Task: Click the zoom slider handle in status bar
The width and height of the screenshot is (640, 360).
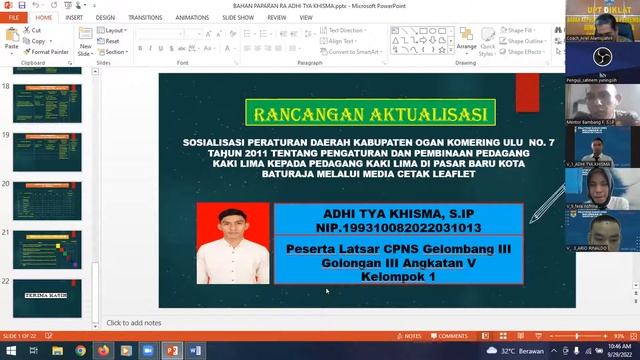Action: coord(577,336)
